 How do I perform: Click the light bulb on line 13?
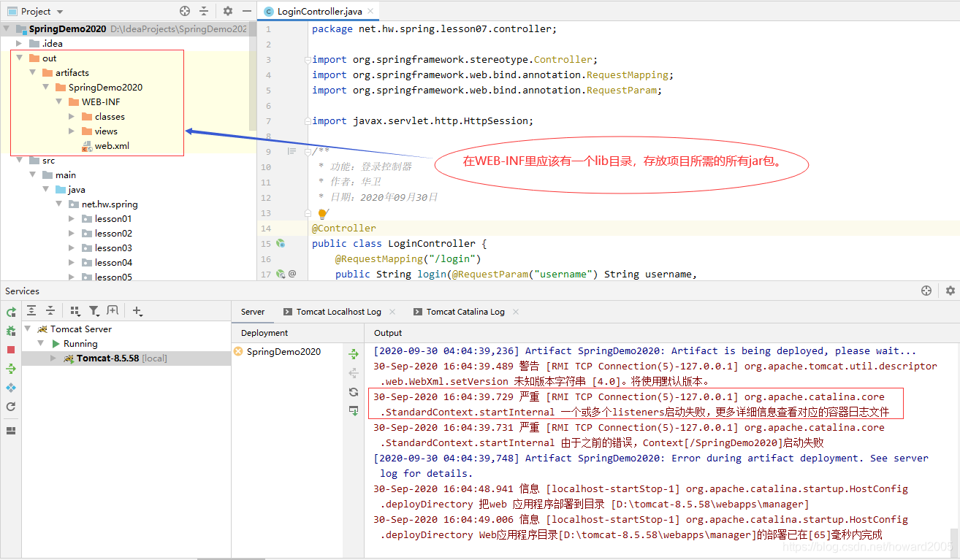[x=322, y=213]
